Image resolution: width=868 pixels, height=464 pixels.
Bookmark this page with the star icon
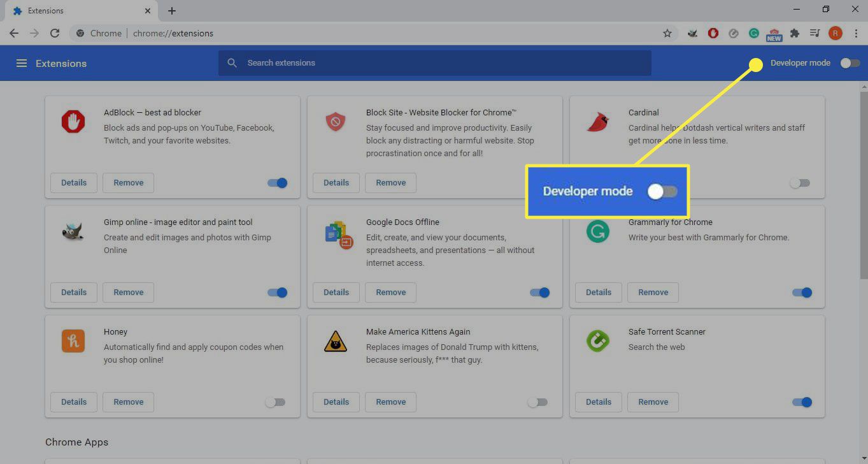(667, 33)
